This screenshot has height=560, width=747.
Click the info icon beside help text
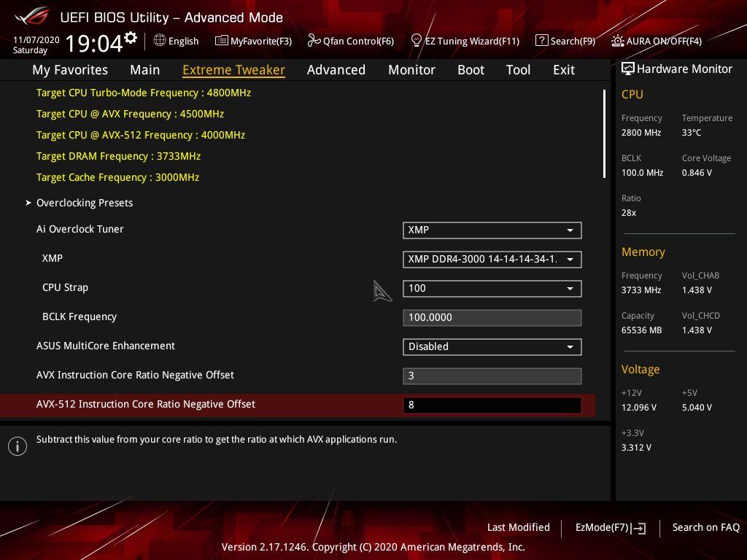coord(18,446)
